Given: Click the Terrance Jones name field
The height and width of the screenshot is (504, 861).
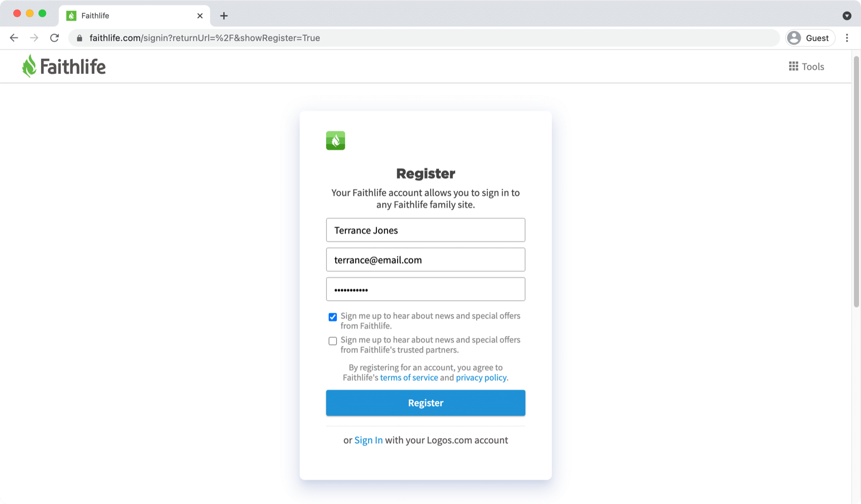Looking at the screenshot, I should click(425, 230).
